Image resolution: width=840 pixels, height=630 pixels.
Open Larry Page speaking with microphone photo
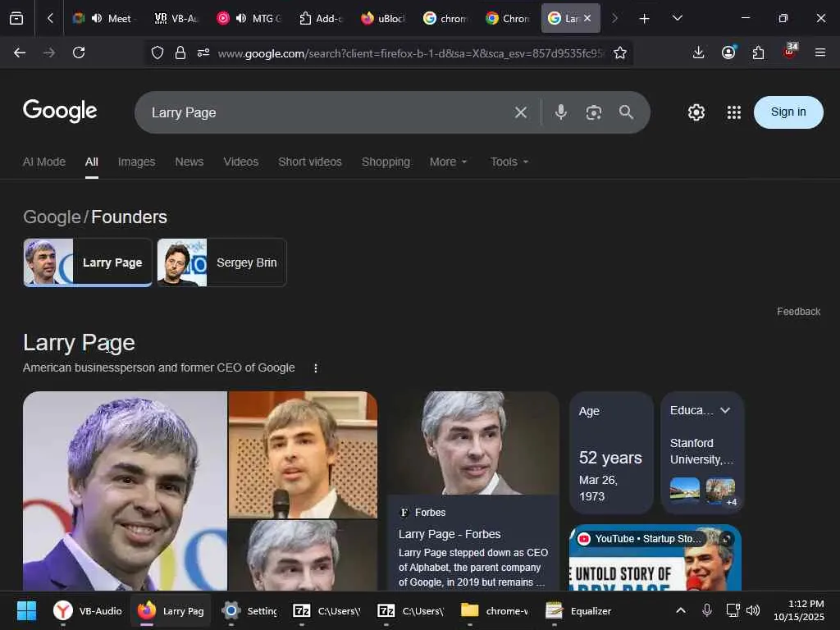point(303,454)
